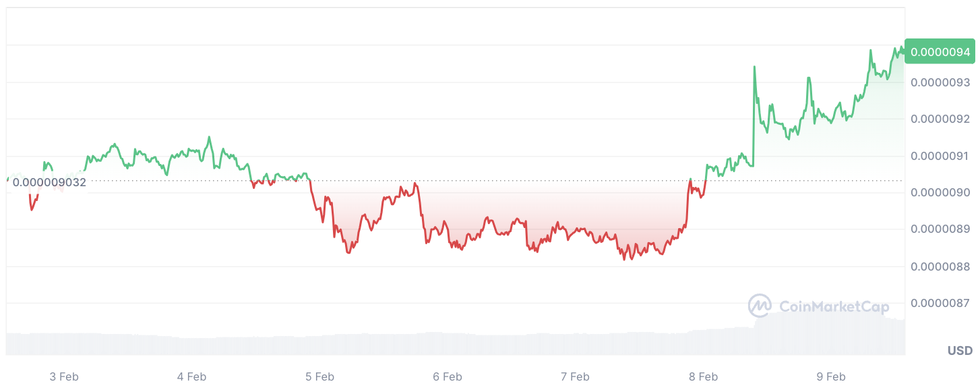Click the 7 Feb axis date
This screenshot has height=390, width=980.
click(x=575, y=377)
